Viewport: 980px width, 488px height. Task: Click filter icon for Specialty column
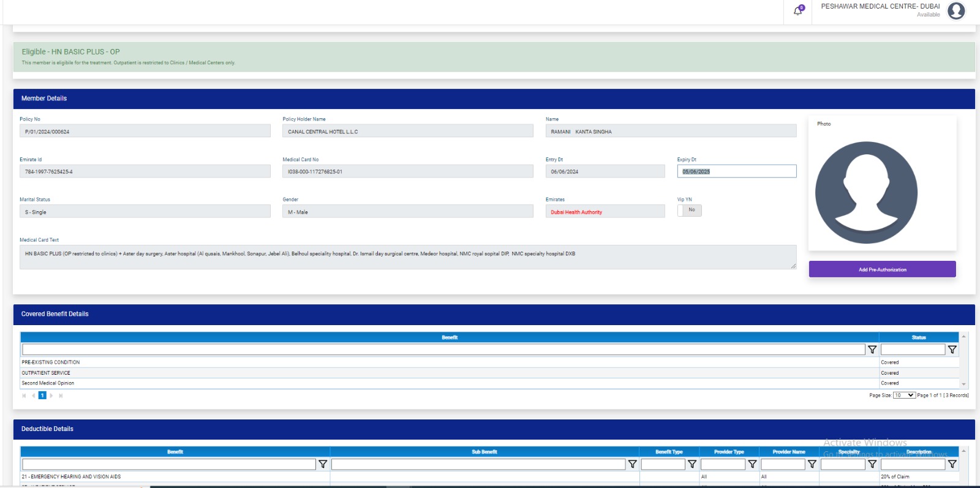[x=872, y=464]
